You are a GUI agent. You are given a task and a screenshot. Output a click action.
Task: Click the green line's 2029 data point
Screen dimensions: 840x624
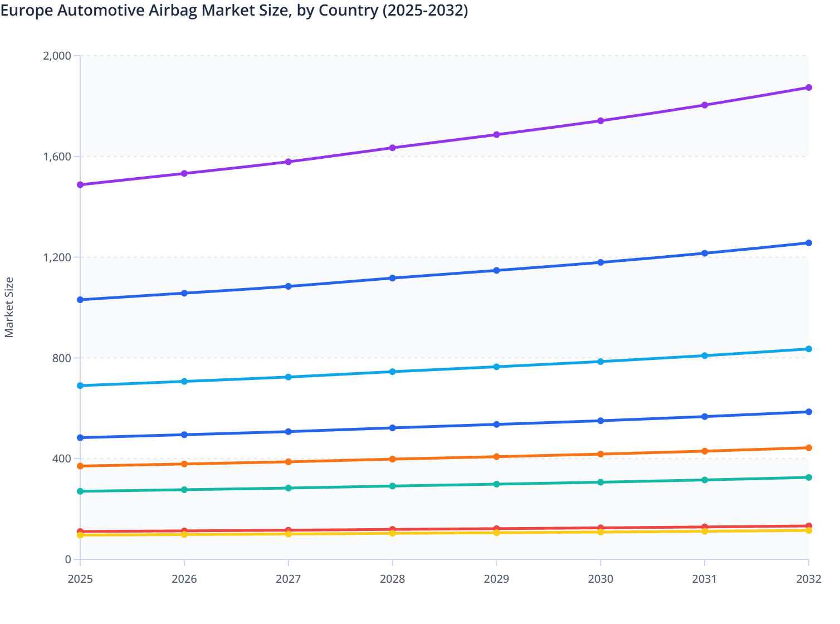496,484
